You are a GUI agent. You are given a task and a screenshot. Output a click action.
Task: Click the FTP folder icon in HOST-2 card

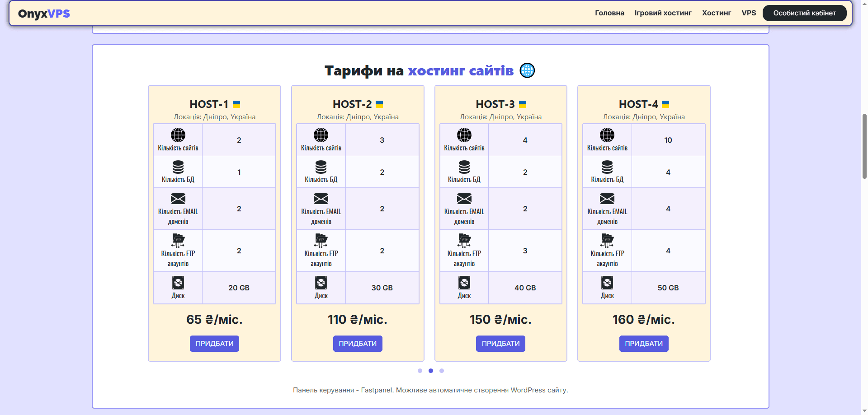[321, 240]
